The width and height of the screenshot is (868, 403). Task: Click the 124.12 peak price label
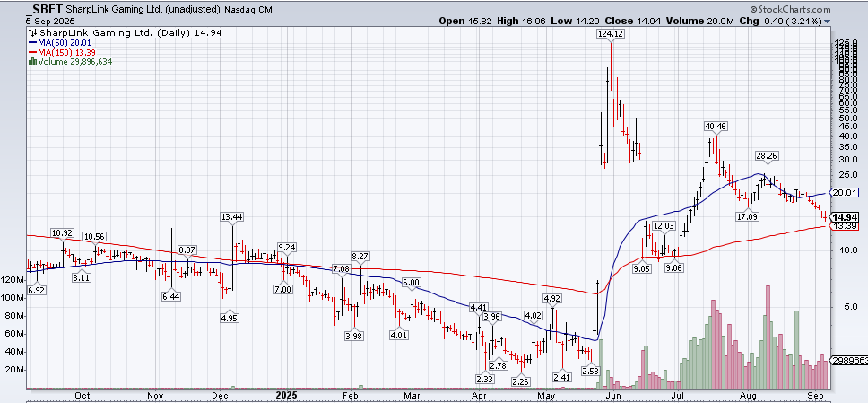coord(610,33)
